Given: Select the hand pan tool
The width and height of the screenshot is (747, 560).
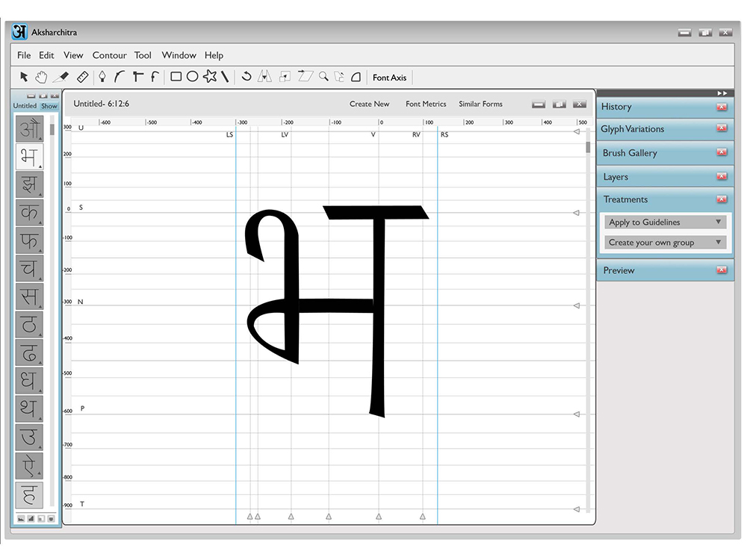Looking at the screenshot, I should tap(41, 77).
